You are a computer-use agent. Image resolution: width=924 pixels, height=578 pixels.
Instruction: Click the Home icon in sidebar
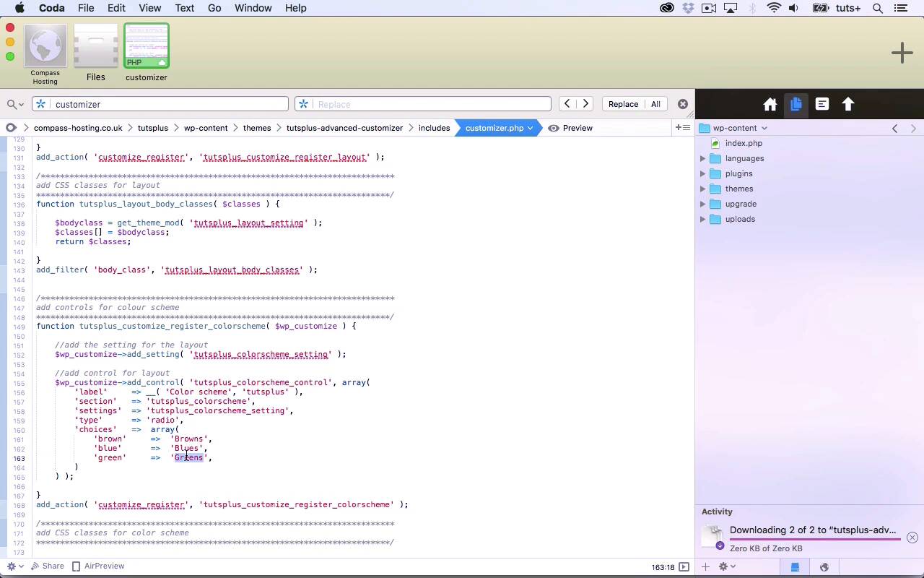pos(770,105)
